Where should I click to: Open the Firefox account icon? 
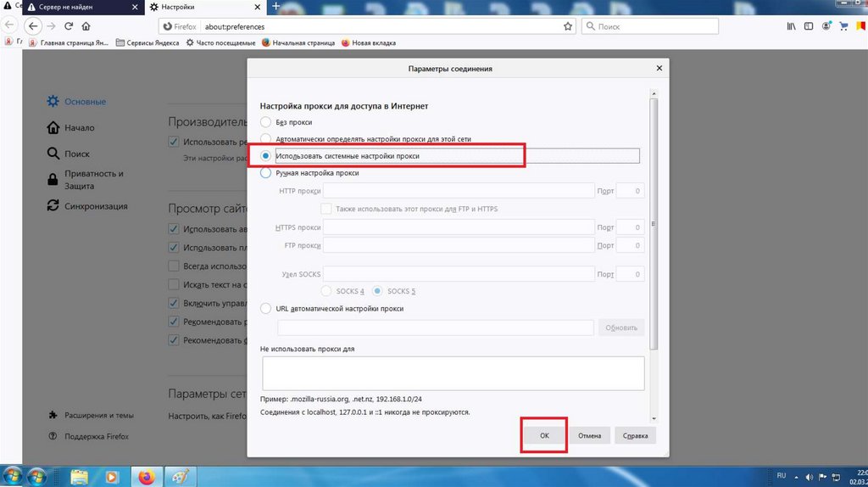click(826, 26)
